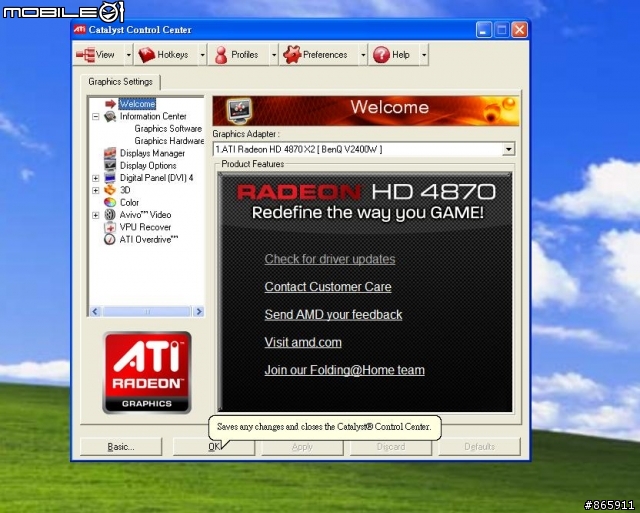Select the Graphics Settings tab
Viewport: 640px width, 513px height.
click(x=120, y=82)
